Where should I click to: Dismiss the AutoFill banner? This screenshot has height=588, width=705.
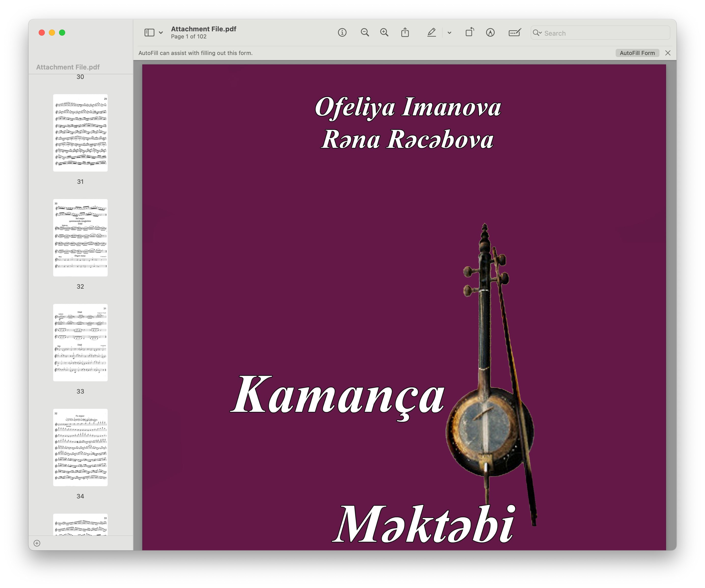click(668, 53)
